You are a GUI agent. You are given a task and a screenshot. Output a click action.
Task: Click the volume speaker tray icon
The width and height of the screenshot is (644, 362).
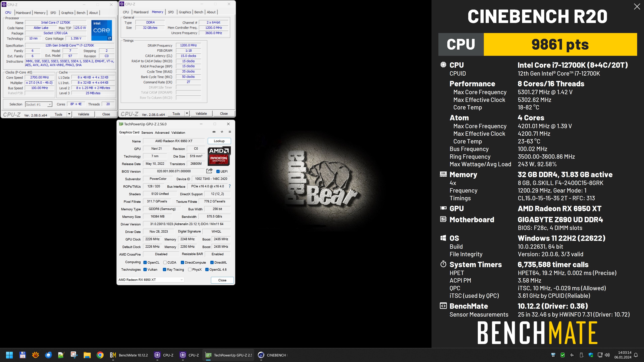[607, 355]
